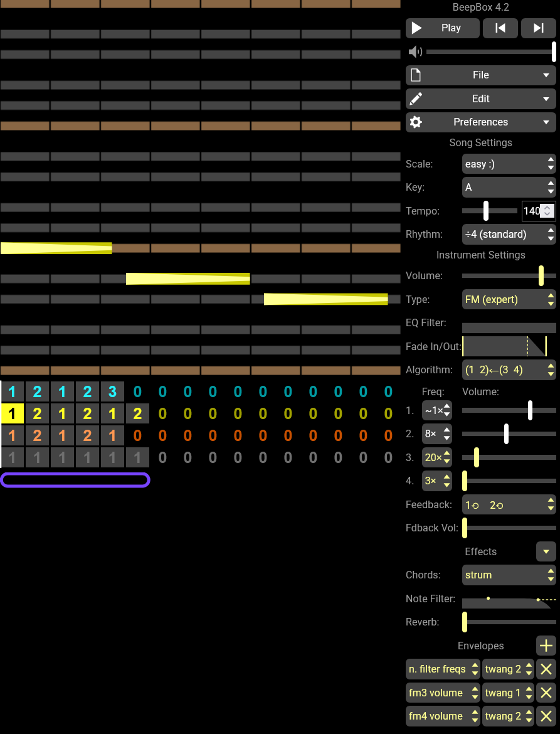Open the fm4 volume envelope target

pos(443,716)
